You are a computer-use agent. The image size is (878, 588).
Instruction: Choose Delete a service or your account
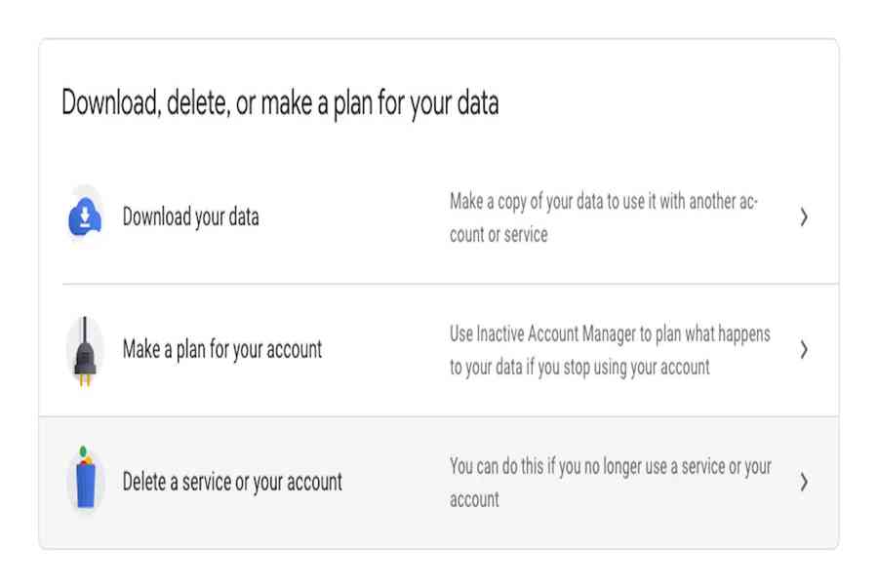click(232, 482)
